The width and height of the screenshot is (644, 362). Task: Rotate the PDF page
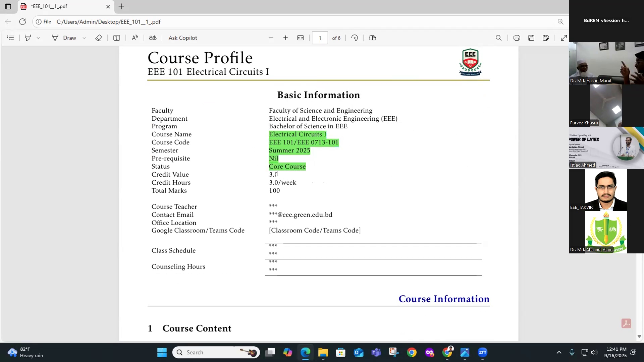(355, 38)
